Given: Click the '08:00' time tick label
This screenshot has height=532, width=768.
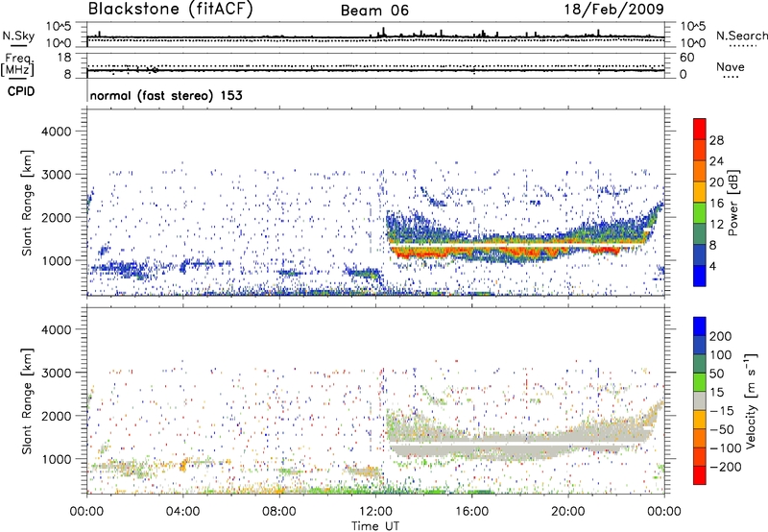Looking at the screenshot, I should [x=279, y=512].
